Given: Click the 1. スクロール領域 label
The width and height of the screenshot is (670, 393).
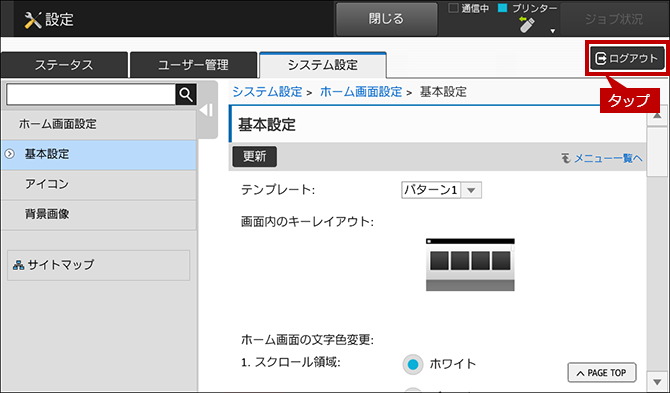Looking at the screenshot, I should point(291,363).
